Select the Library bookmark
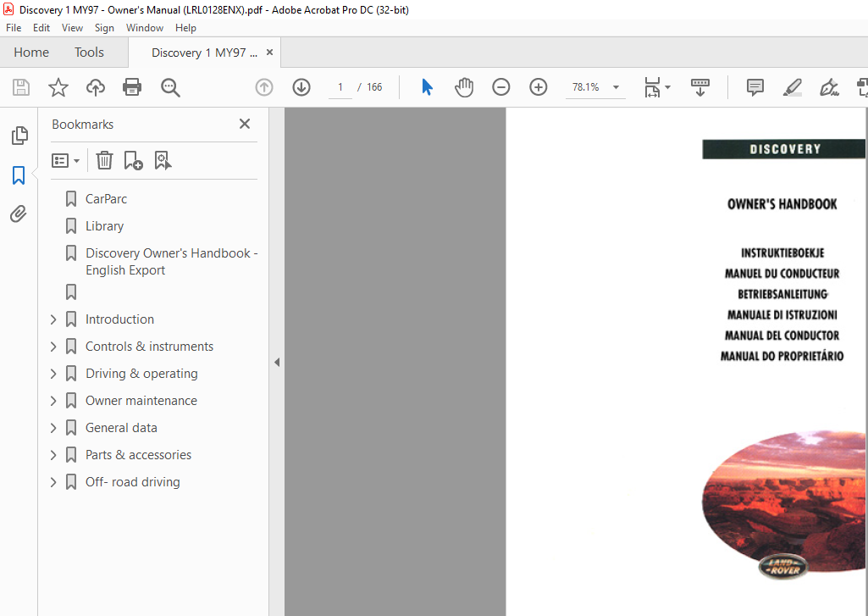The image size is (868, 616). click(105, 226)
